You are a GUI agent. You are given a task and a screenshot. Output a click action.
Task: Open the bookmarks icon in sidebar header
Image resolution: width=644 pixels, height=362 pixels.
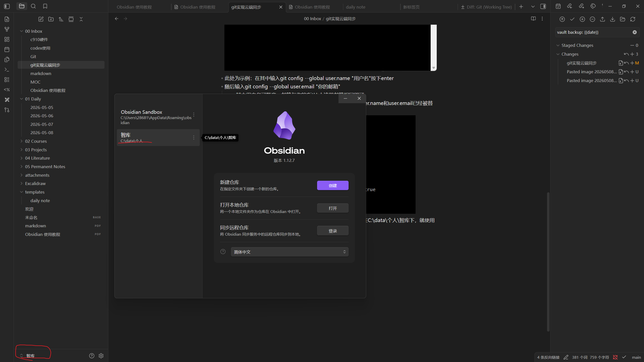(45, 6)
